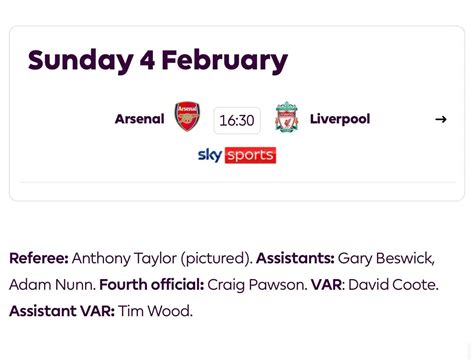Click the Fourth official label
This screenshot has width=474, height=361.
pyautogui.click(x=152, y=285)
